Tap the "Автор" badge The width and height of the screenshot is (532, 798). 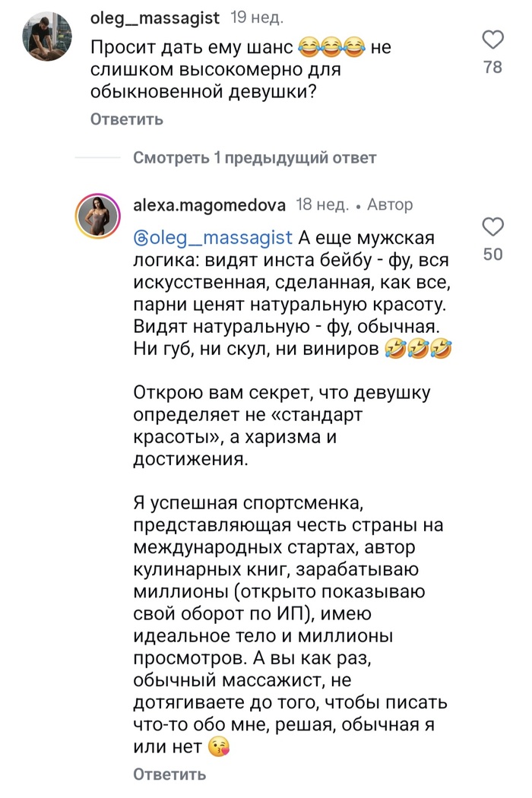pos(390,204)
